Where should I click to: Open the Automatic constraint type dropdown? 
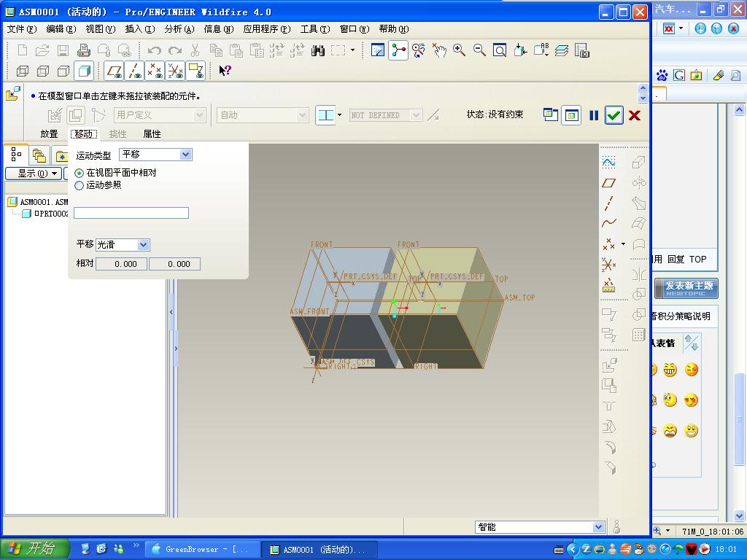click(x=263, y=114)
